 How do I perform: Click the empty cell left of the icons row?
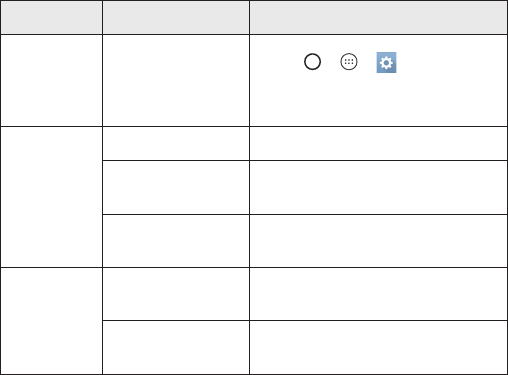click(x=176, y=80)
